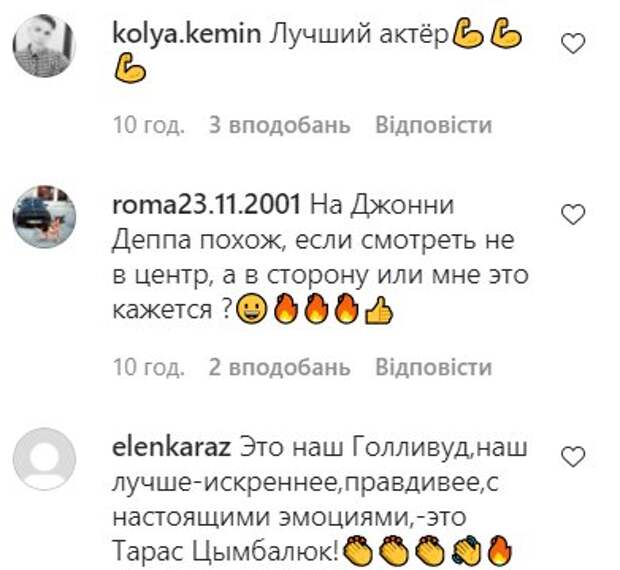This screenshot has height=570, width=620.
Task: Like roma23.11.2001's comment with the heart icon
Action: [573, 215]
